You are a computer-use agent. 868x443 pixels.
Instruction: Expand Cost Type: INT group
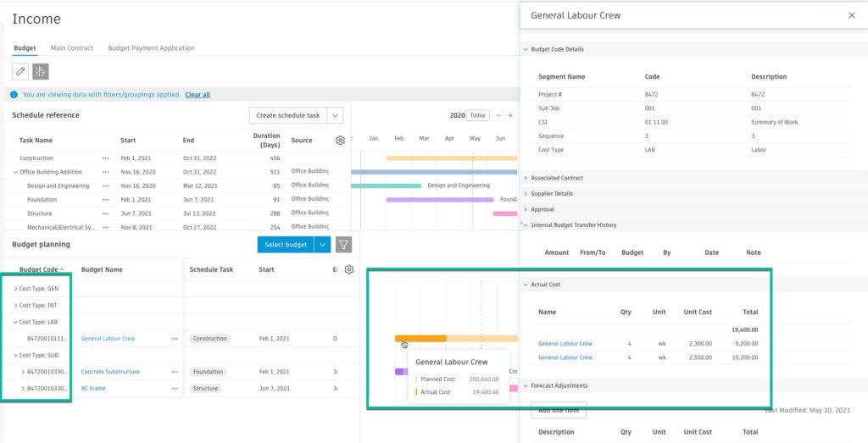click(15, 305)
